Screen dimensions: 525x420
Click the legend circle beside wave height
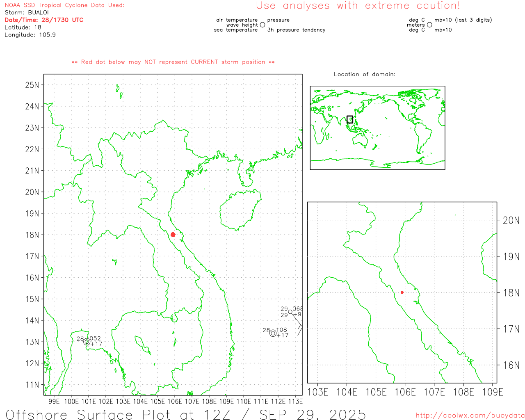pos(262,25)
